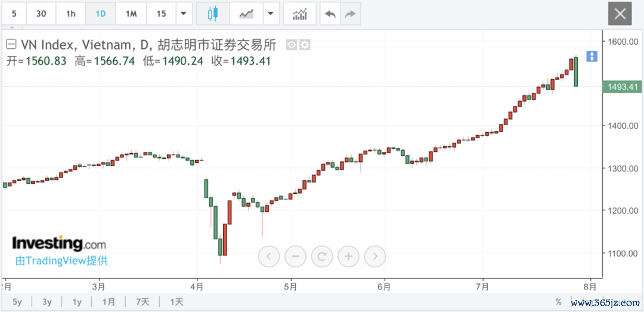The height and width of the screenshot is (312, 644).
Task: Expand the chart type dropdown arrow
Action: click(x=270, y=14)
